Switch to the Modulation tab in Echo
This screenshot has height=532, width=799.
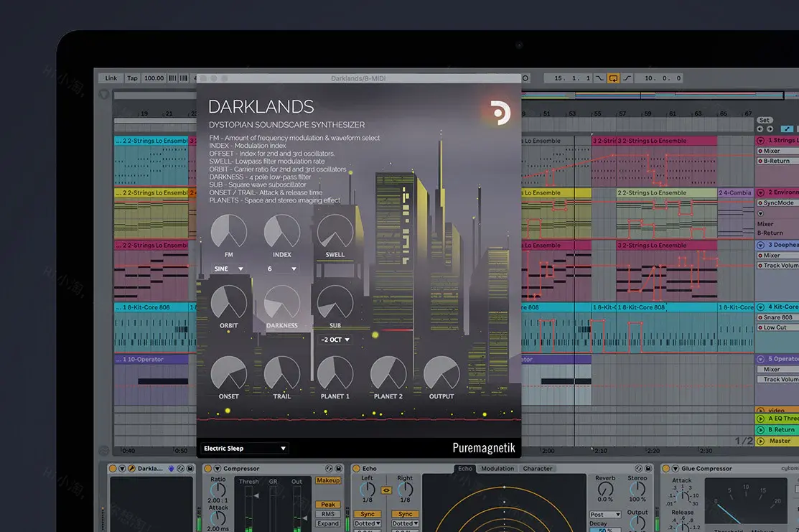coord(497,469)
